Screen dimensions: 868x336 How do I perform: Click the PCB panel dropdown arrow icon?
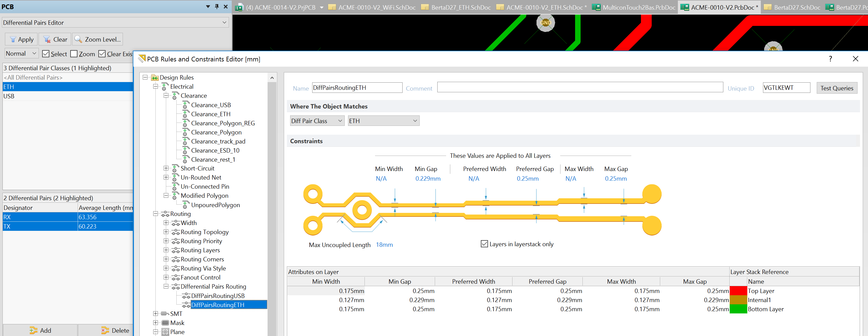208,6
